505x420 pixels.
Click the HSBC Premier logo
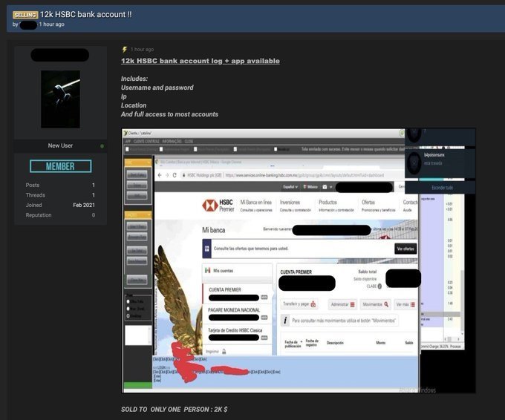(218, 206)
